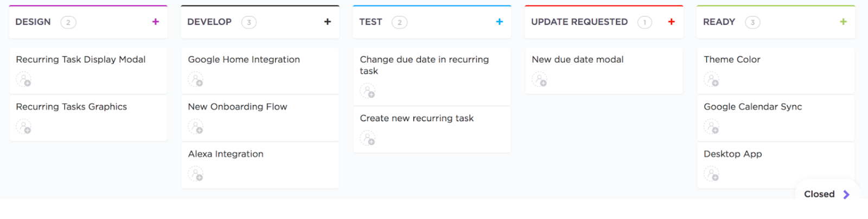Assign a user to Google Home Integration
This screenshot has width=868, height=219.
196,80
